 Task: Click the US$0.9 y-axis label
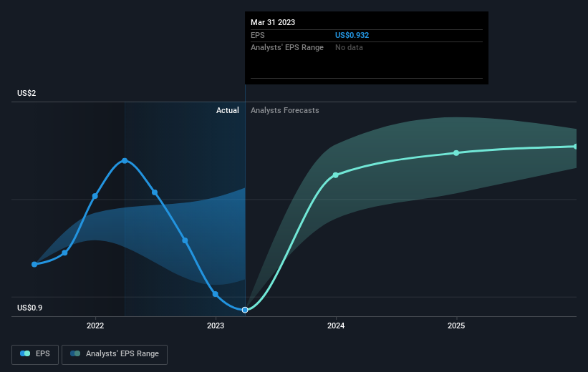[x=29, y=308]
